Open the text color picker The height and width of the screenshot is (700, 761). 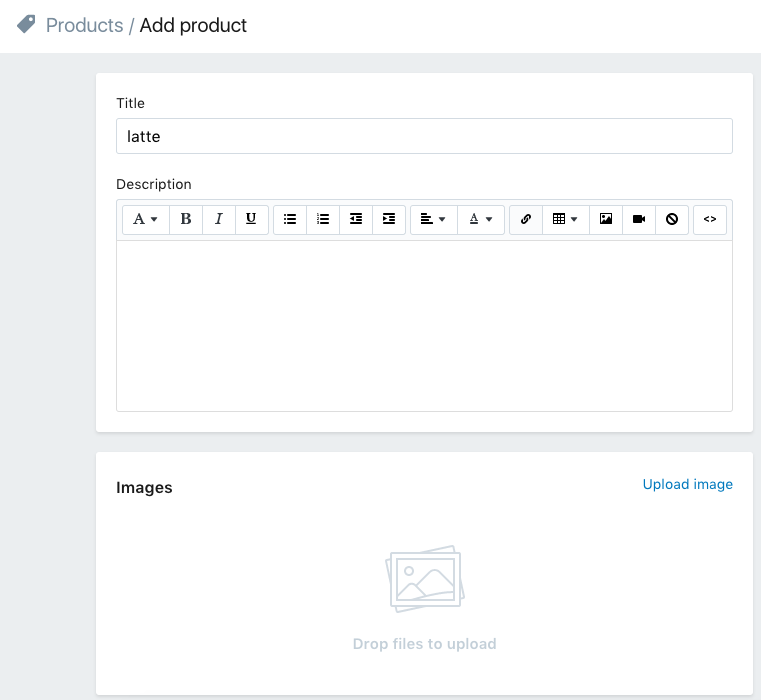point(481,219)
